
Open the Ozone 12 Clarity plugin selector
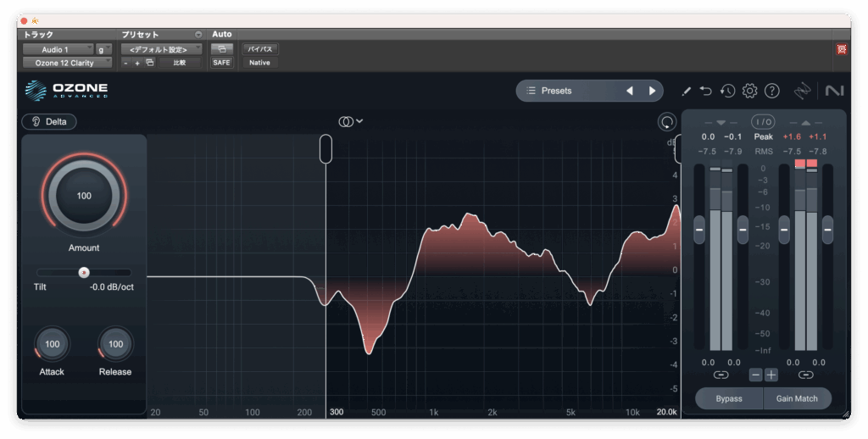pos(66,63)
